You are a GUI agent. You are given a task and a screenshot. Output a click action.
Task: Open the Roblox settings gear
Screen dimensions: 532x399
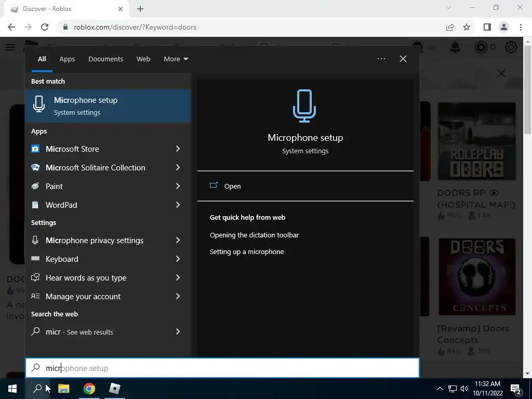pyautogui.click(x=511, y=47)
